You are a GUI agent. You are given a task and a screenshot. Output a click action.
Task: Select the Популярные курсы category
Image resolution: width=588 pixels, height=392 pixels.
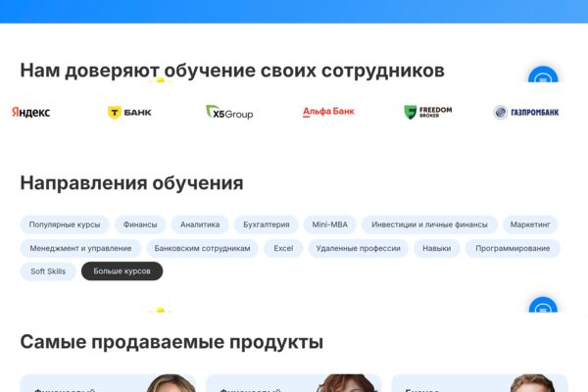65,224
